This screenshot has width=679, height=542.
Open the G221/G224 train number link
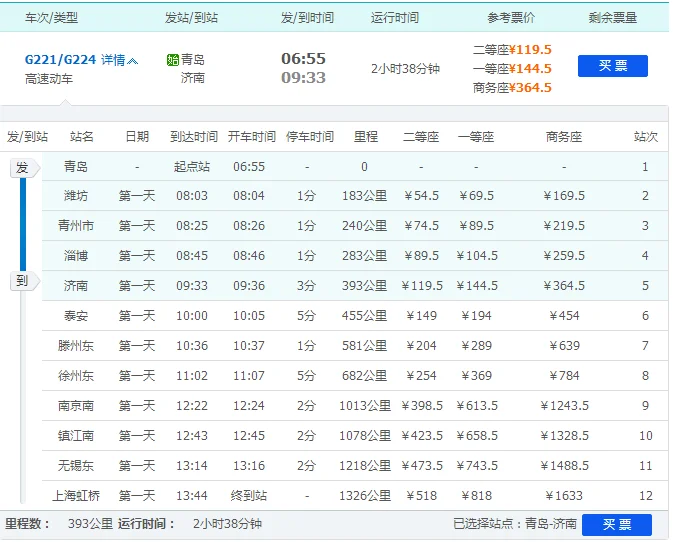[60, 60]
